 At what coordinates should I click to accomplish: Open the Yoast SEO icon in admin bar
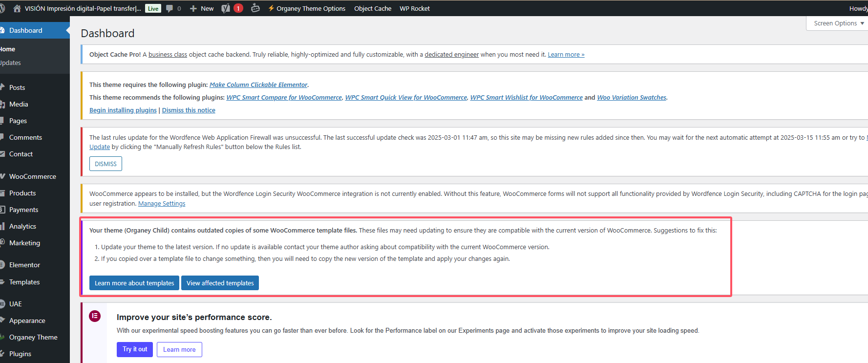[226, 8]
